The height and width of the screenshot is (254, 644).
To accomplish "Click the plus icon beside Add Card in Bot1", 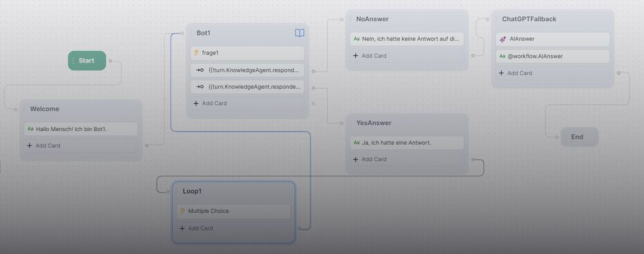I will pos(196,104).
